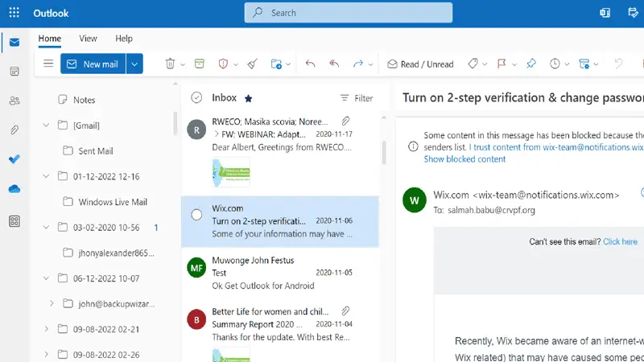Click the message list scrollbar
The image size is (644, 362).
tap(384, 152)
